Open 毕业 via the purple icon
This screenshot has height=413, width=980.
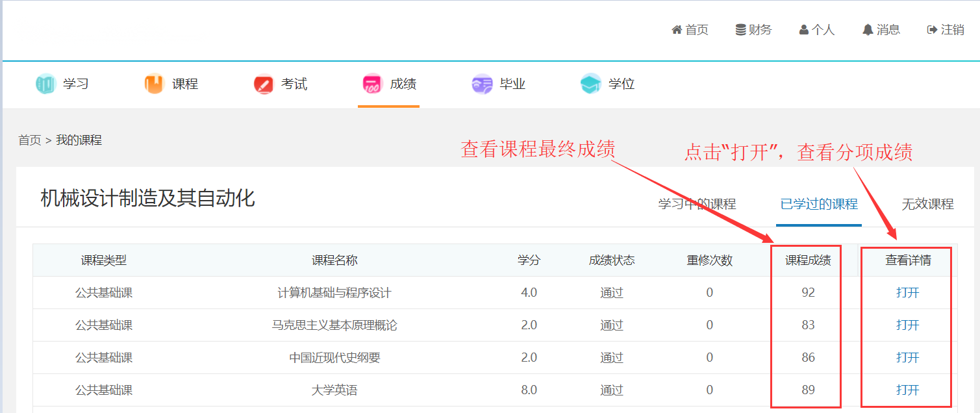[x=482, y=84]
